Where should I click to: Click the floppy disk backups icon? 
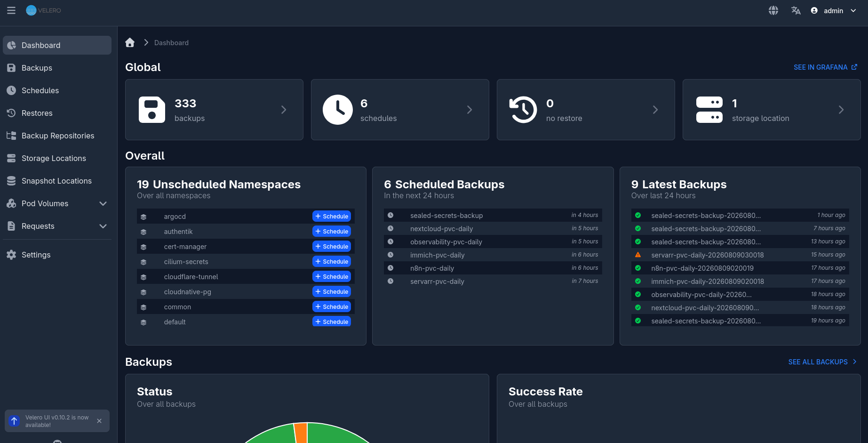(x=152, y=110)
